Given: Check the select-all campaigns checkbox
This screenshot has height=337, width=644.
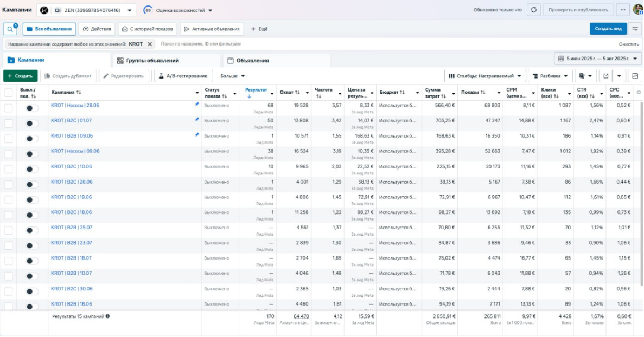Looking at the screenshot, I should click(x=8, y=93).
